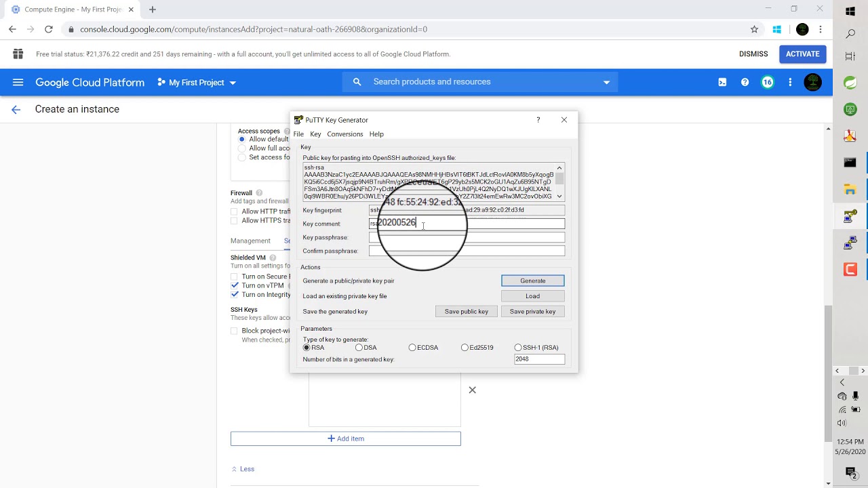Open the Cloud Console help icon

(745, 82)
